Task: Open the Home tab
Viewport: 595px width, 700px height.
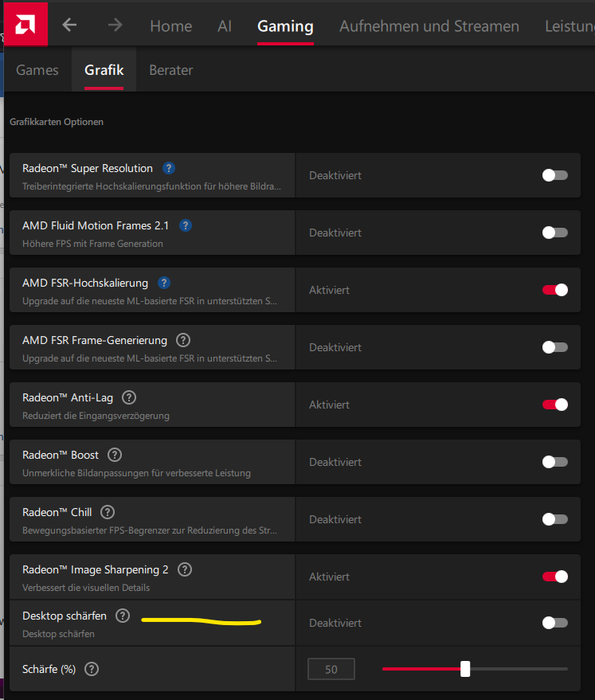Action: (171, 26)
